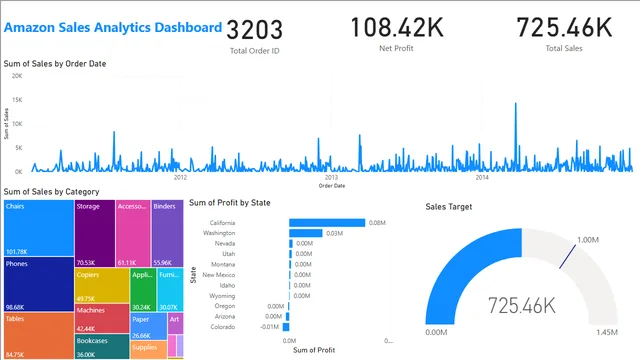The image size is (640, 360).
Task: Click the New Mexico state label
Action: point(219,275)
